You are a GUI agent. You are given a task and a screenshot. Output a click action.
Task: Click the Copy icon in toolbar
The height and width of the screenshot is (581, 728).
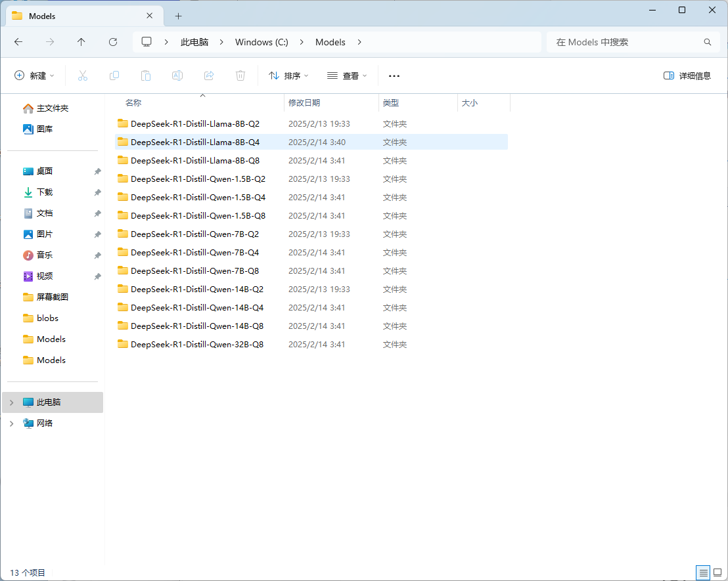(x=114, y=75)
